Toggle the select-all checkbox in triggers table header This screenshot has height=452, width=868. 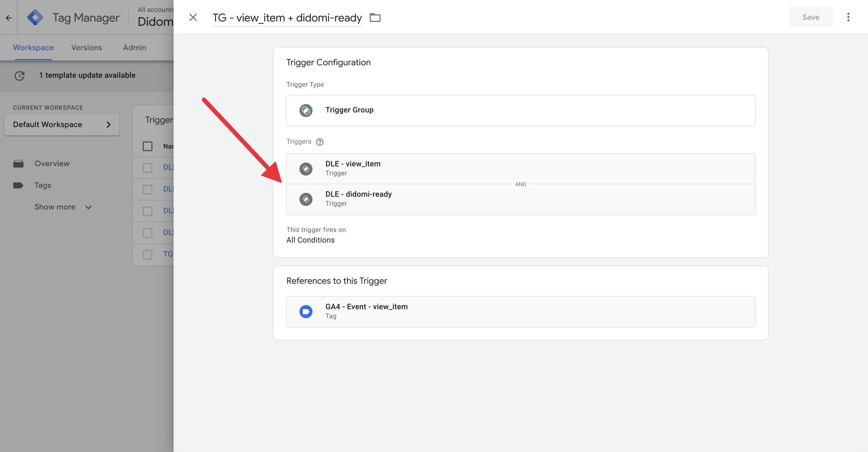click(148, 146)
